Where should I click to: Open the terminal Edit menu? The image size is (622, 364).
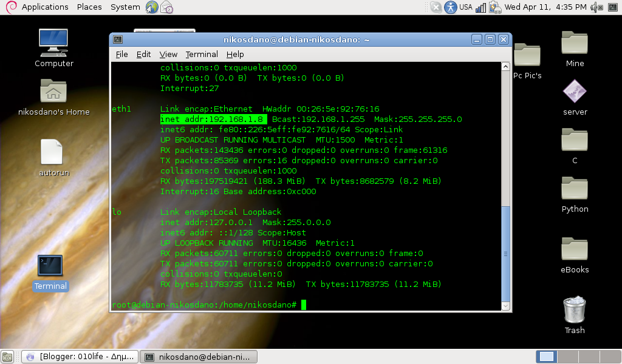coord(143,54)
